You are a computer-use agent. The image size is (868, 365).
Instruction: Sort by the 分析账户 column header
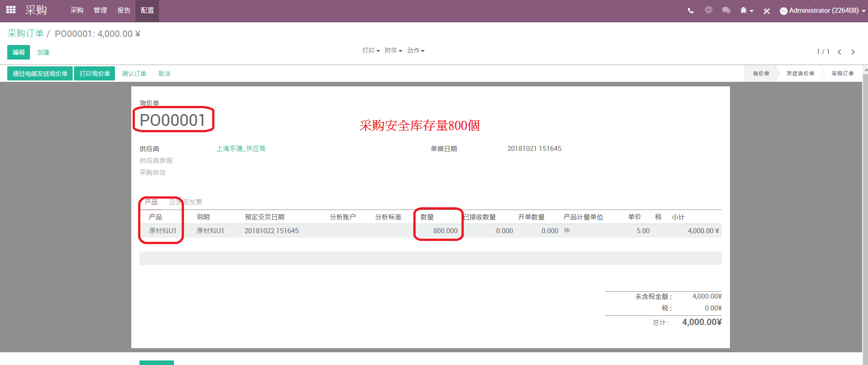pos(343,217)
